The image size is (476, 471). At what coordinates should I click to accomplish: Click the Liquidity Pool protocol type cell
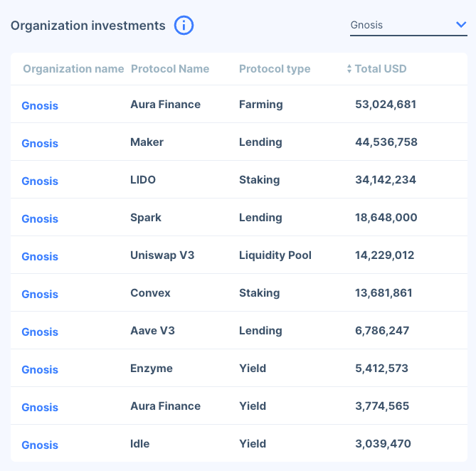[x=275, y=255]
